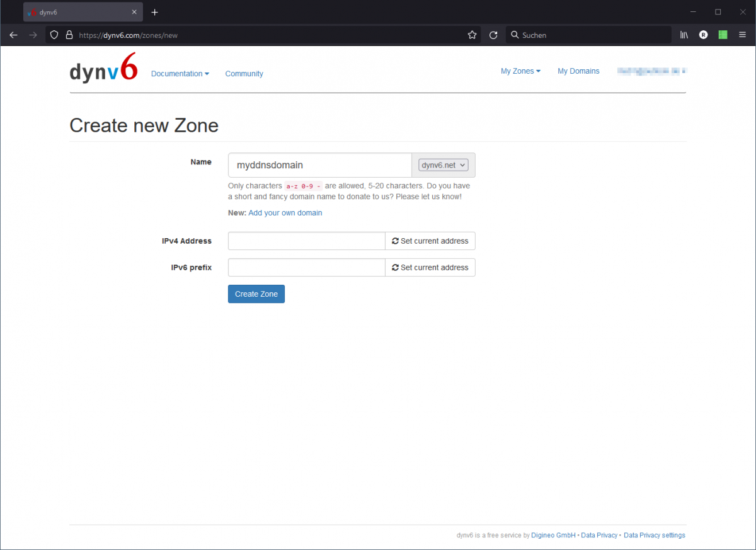Viewport: 756px width, 550px height.
Task: Open the Data Privacy settings link
Action: pyautogui.click(x=654, y=536)
